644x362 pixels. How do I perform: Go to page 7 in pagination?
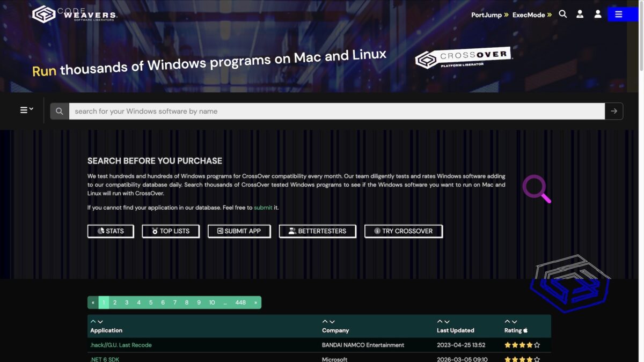(174, 302)
